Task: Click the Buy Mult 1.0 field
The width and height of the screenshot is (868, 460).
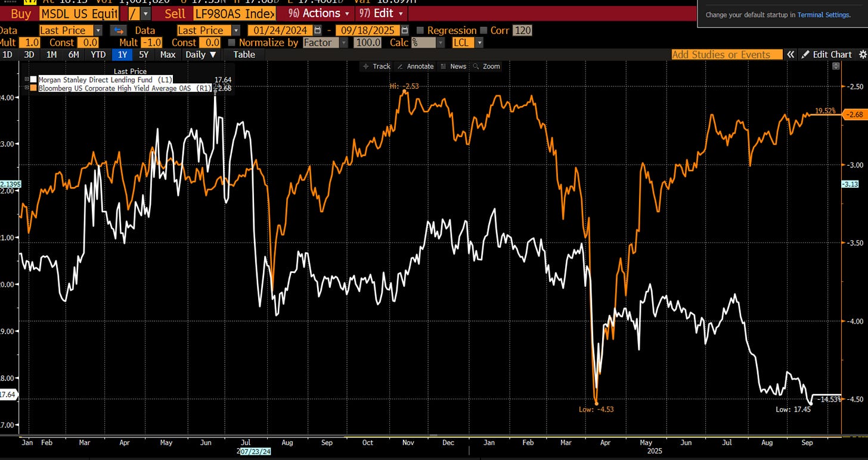Action: tap(31, 42)
